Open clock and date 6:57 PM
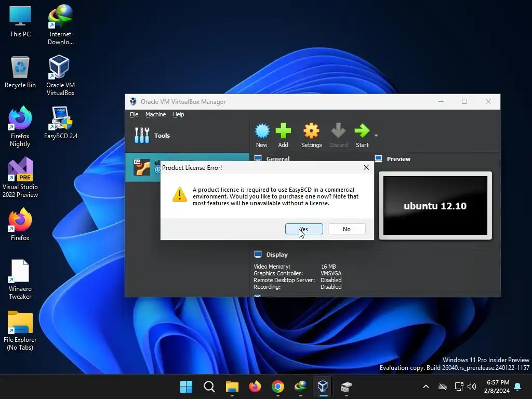 pos(497,387)
